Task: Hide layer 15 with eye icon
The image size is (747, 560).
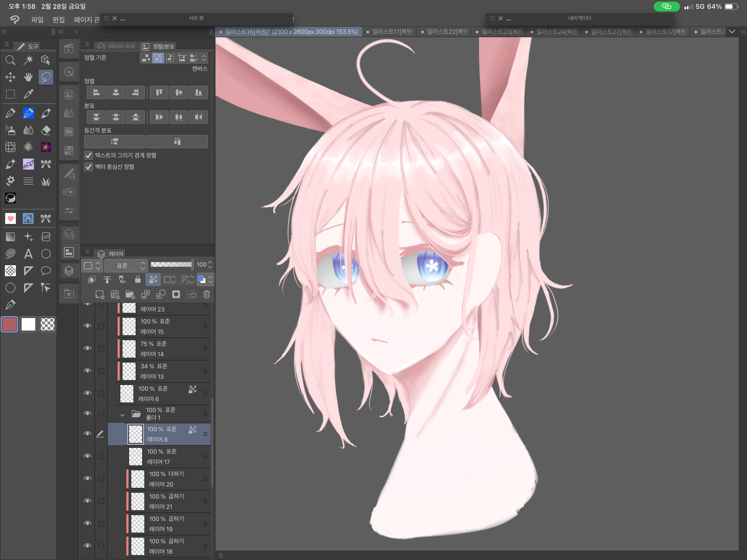Action: coord(87,326)
